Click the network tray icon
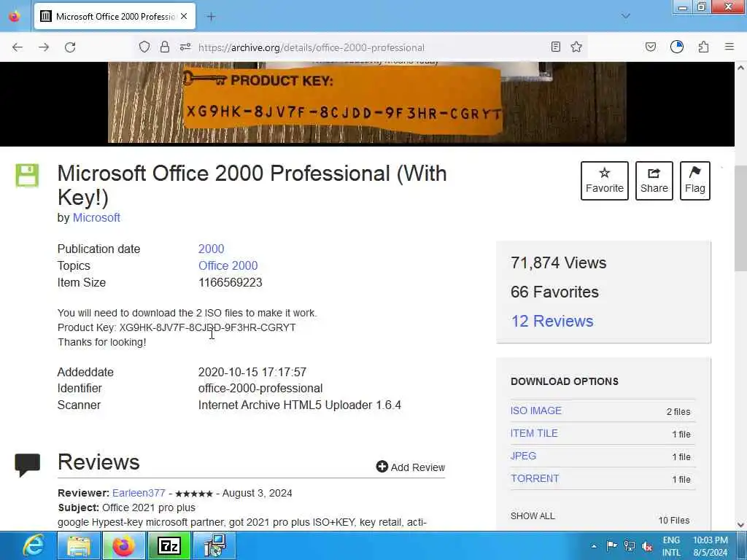This screenshot has height=560, width=747. (630, 545)
